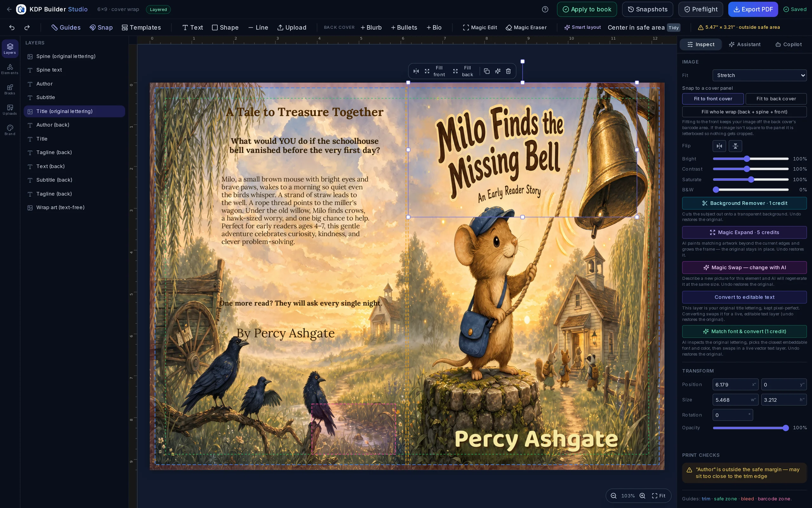Open the Blocks sidebar panel
Screen dimensions: 812x508
(x=10, y=89)
